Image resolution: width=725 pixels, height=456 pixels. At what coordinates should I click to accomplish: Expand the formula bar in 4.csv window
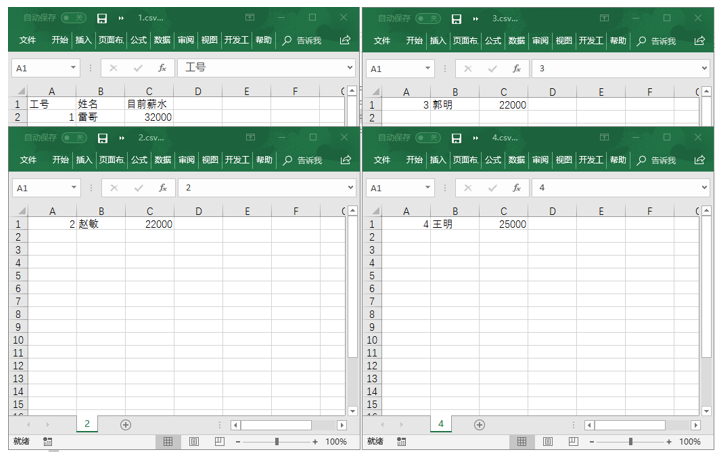tap(704, 188)
